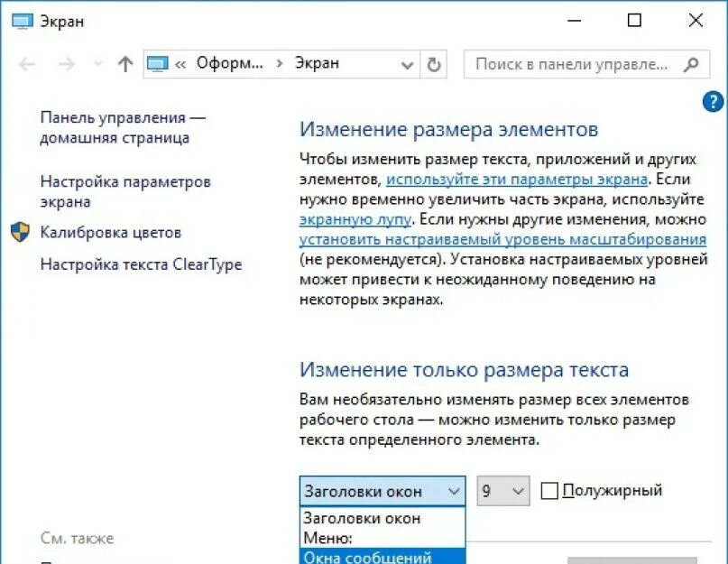Viewport: 728px width, 564px height.
Task: Open Настройка текста ClearType
Action: click(x=141, y=264)
